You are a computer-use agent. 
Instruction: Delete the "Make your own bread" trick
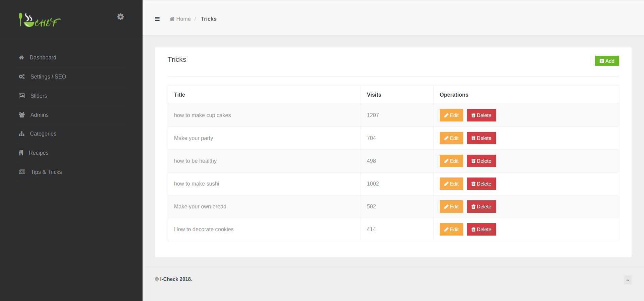click(481, 207)
